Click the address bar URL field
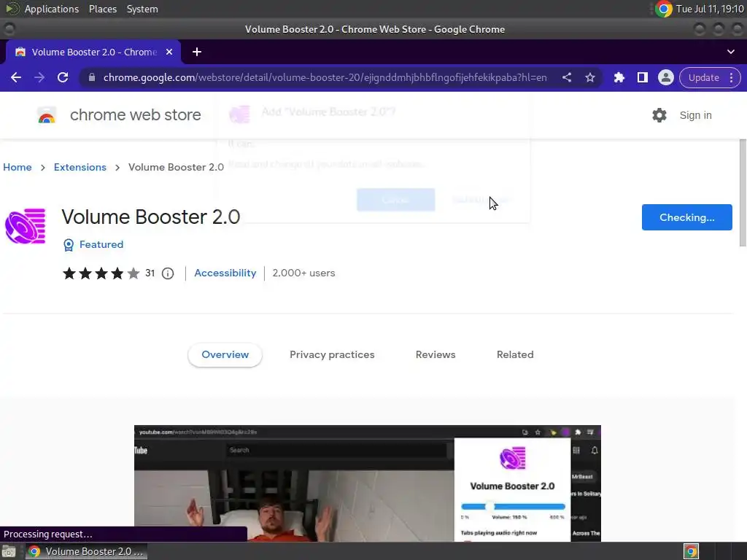 [x=325, y=77]
